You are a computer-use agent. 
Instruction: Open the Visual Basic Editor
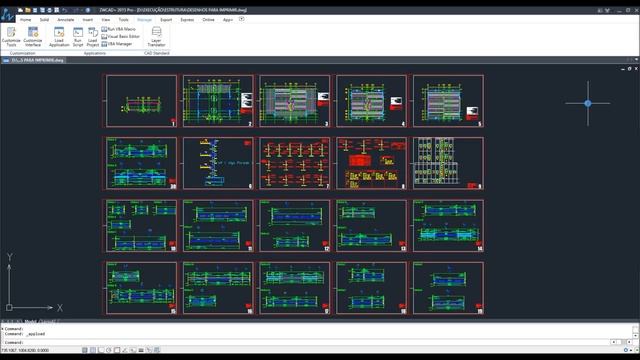[x=120, y=36]
